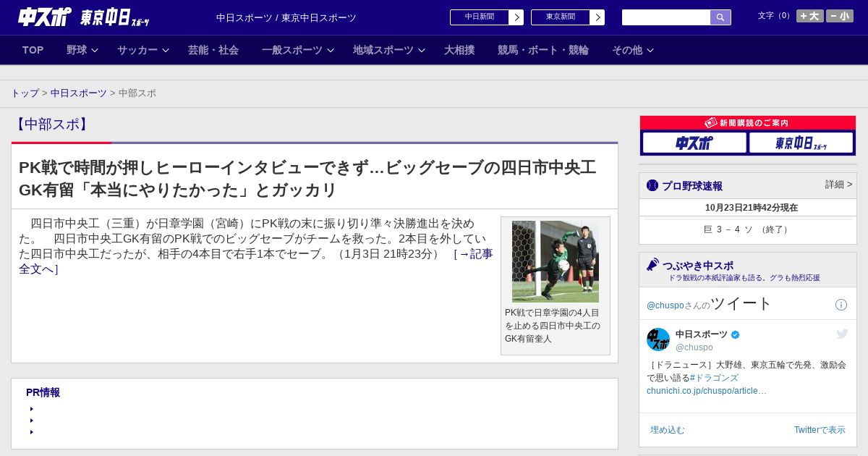
Task: Click the PR情報 heading
Action: click(43, 392)
